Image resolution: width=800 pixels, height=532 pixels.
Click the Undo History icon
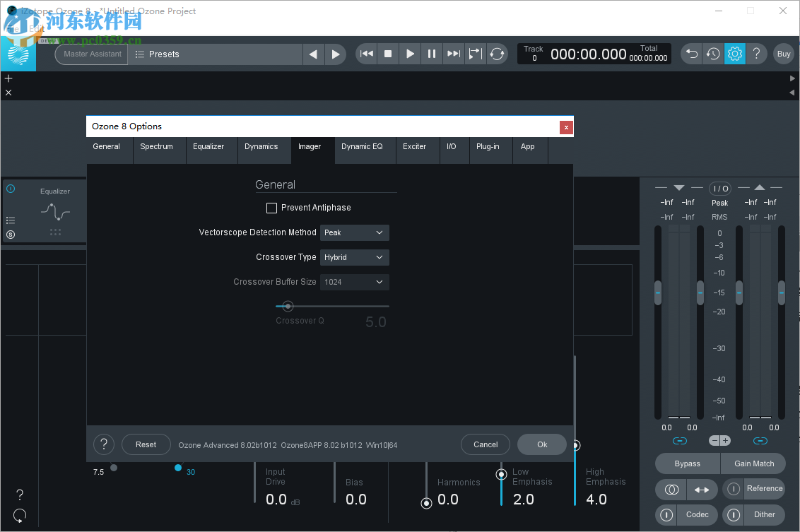pyautogui.click(x=712, y=54)
